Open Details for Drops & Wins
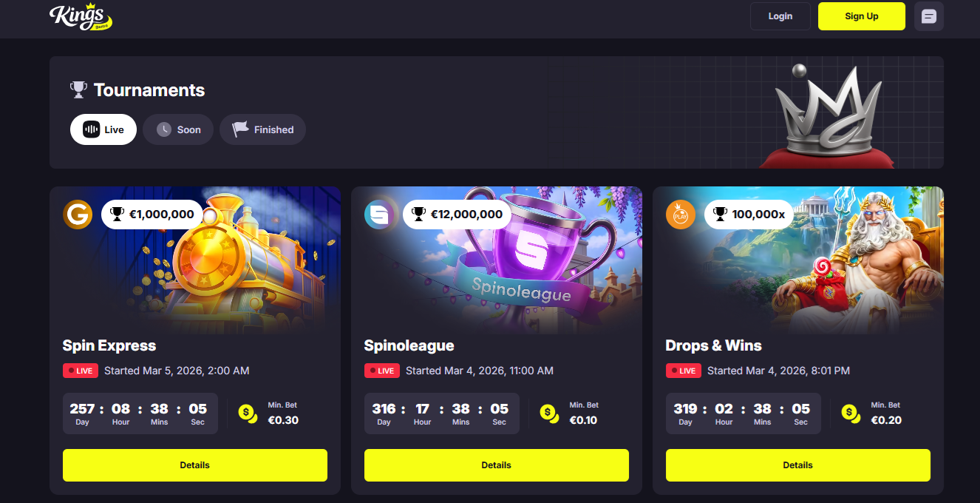The image size is (980, 503). coord(798,465)
